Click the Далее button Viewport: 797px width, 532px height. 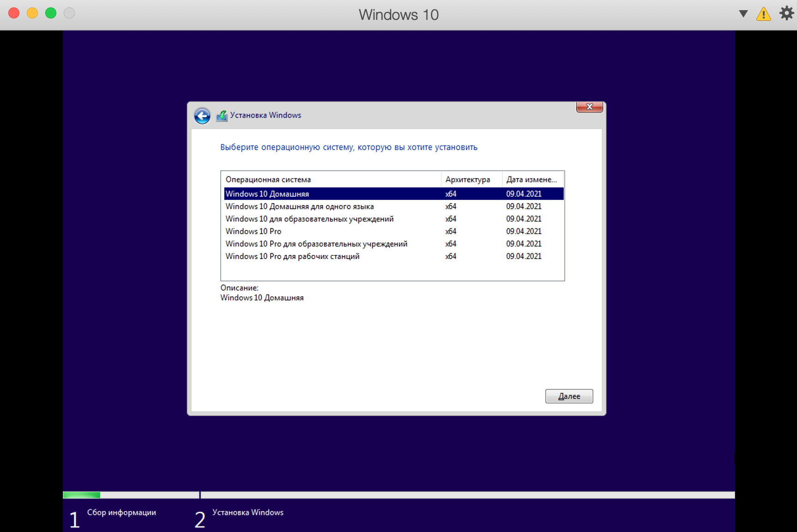click(x=569, y=396)
